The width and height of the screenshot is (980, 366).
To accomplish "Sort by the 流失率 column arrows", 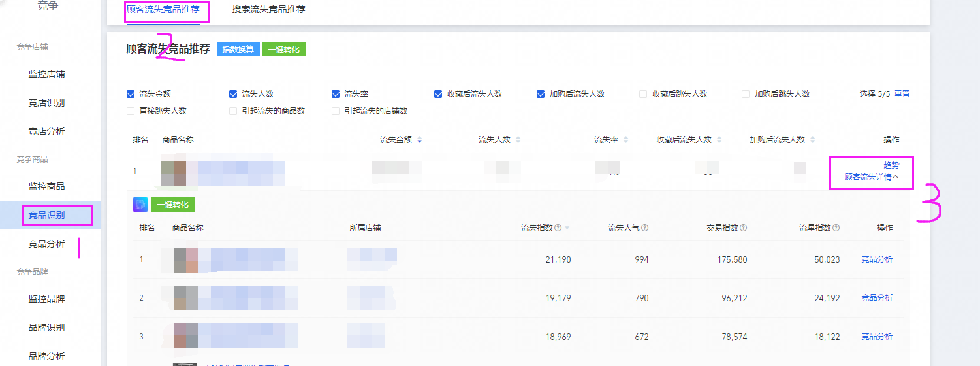I will [625, 140].
